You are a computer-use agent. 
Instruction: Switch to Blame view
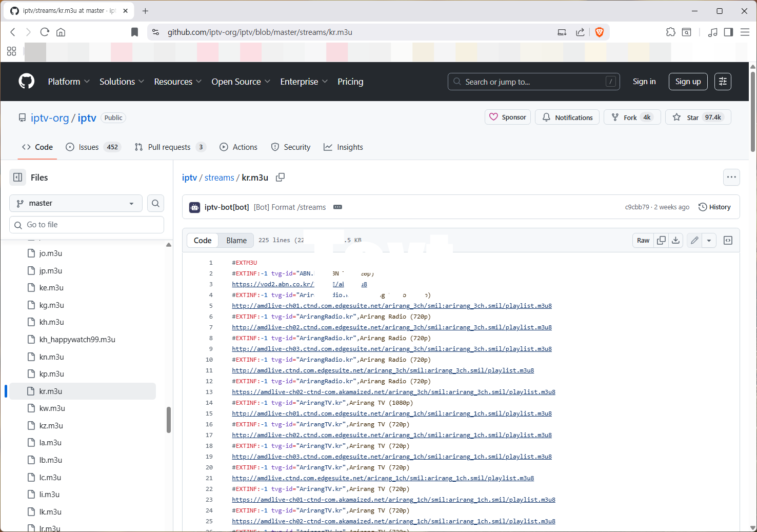click(236, 241)
